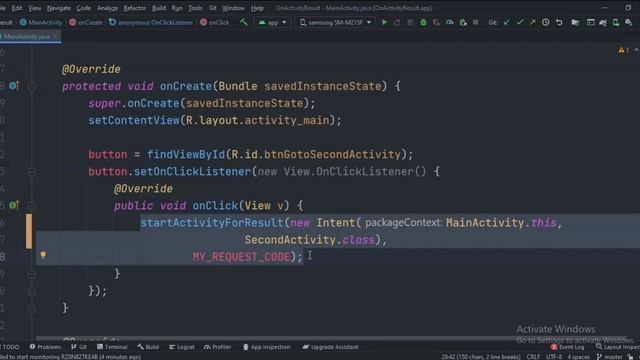Screen dimensions: 640x360
Task: Click Git Update Project arrow icon
Action: pyautogui.click(x=507, y=22)
